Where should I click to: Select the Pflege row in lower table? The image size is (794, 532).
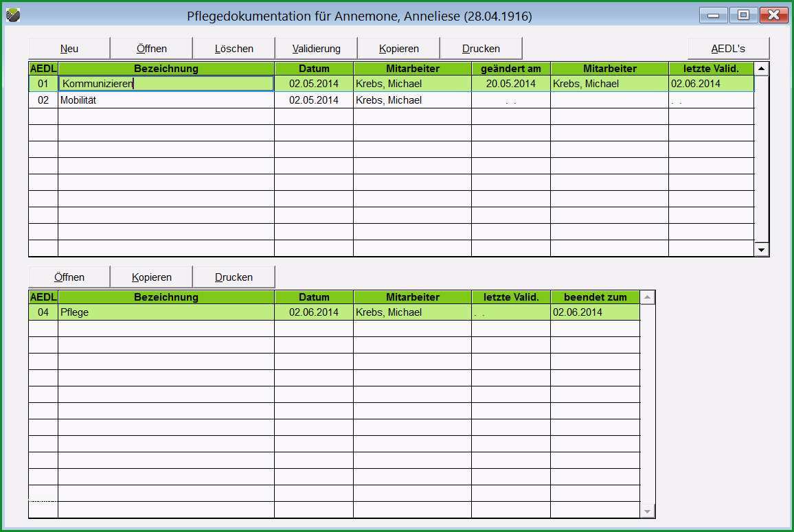pos(334,312)
